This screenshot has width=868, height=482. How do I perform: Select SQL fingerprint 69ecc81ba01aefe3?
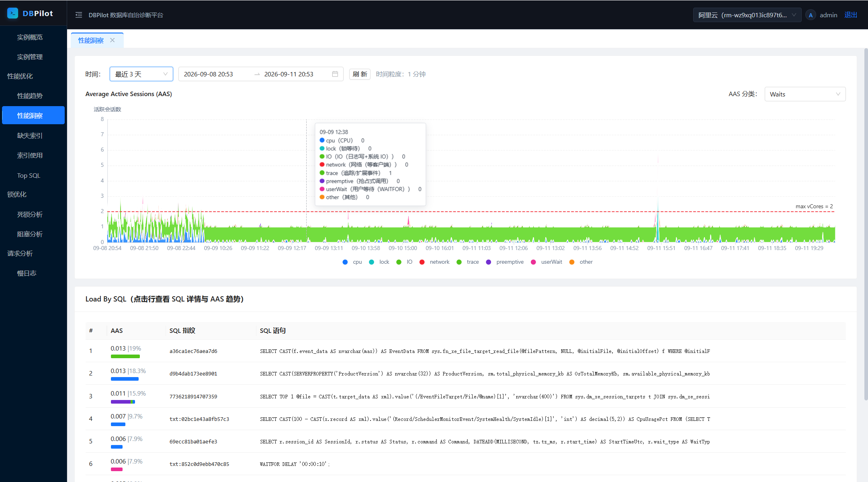[x=193, y=441]
